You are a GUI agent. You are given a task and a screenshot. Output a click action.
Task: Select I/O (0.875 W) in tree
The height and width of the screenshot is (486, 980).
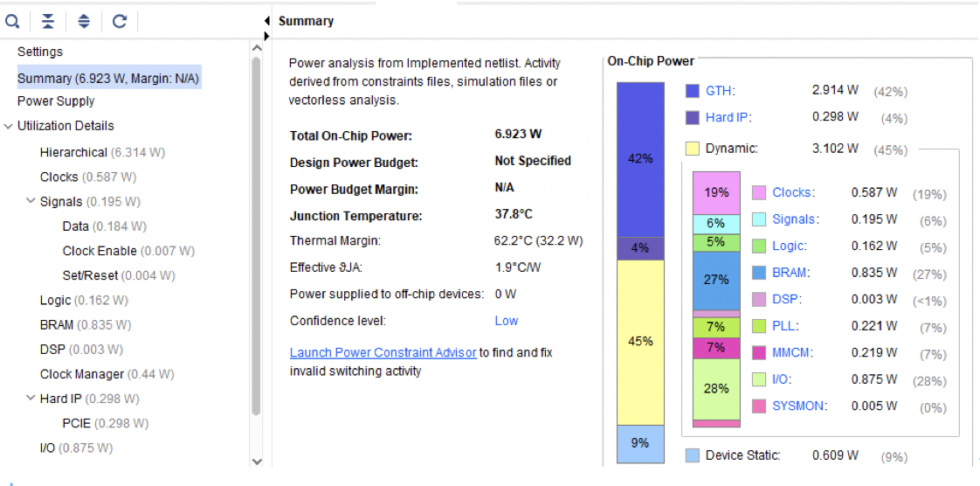tap(76, 448)
